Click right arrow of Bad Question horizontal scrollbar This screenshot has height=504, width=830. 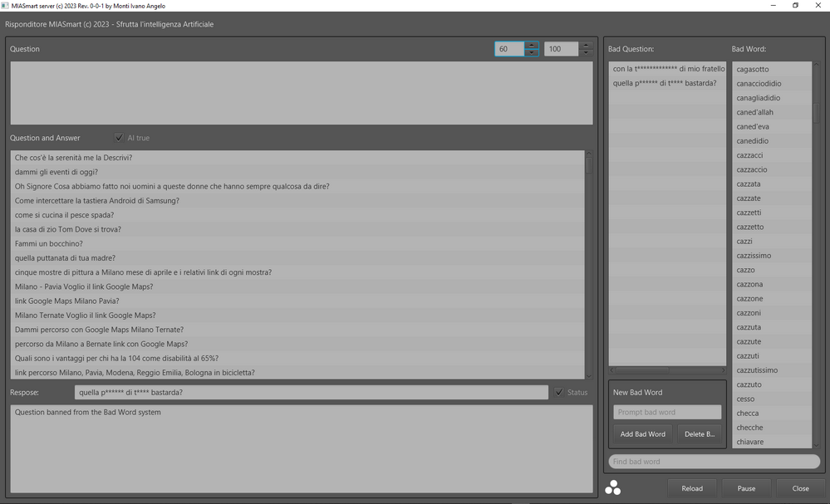(x=723, y=369)
